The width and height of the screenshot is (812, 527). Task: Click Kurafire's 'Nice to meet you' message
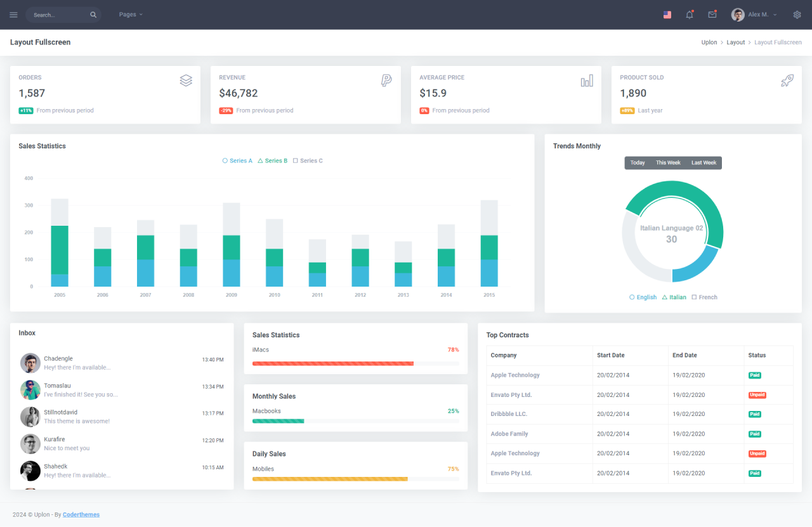(67, 448)
